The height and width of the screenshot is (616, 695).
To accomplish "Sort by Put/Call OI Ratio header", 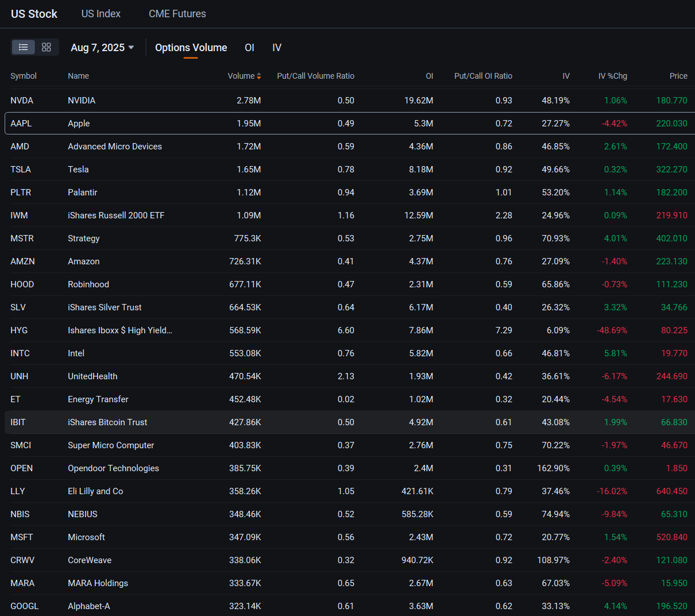I will [483, 76].
